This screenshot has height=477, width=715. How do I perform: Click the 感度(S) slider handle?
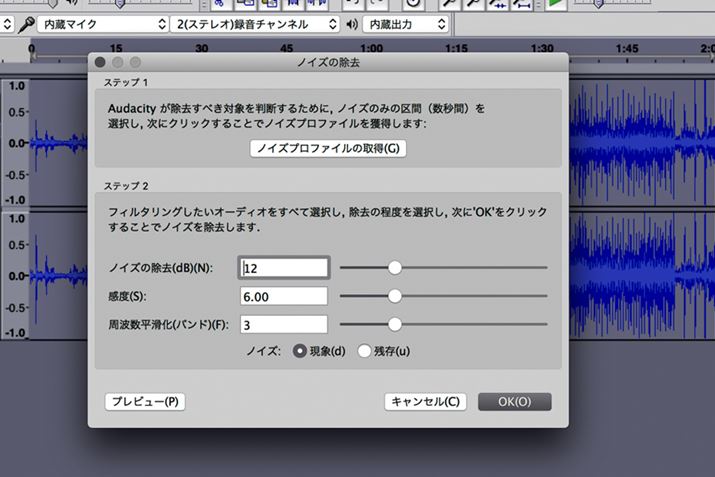point(395,296)
